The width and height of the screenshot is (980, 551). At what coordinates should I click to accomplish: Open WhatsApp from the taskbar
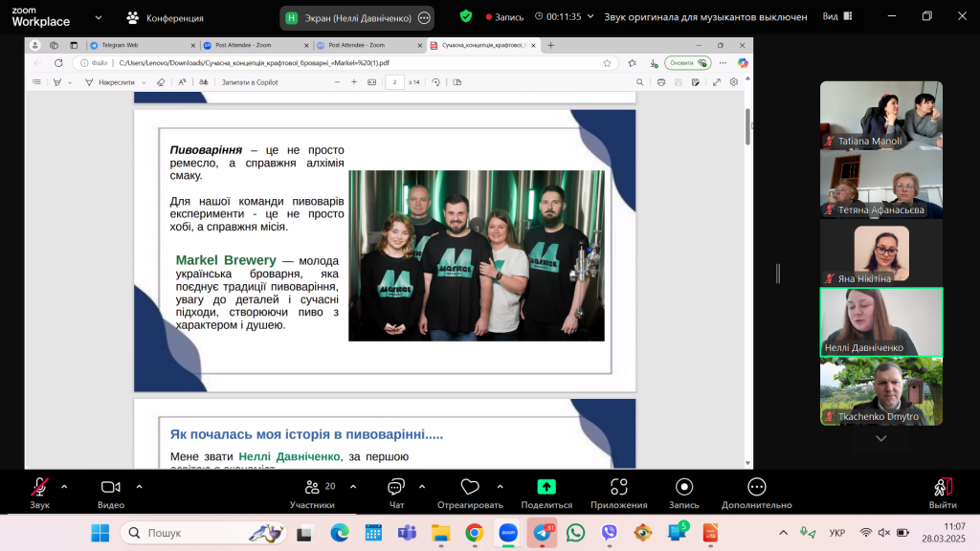click(x=575, y=533)
